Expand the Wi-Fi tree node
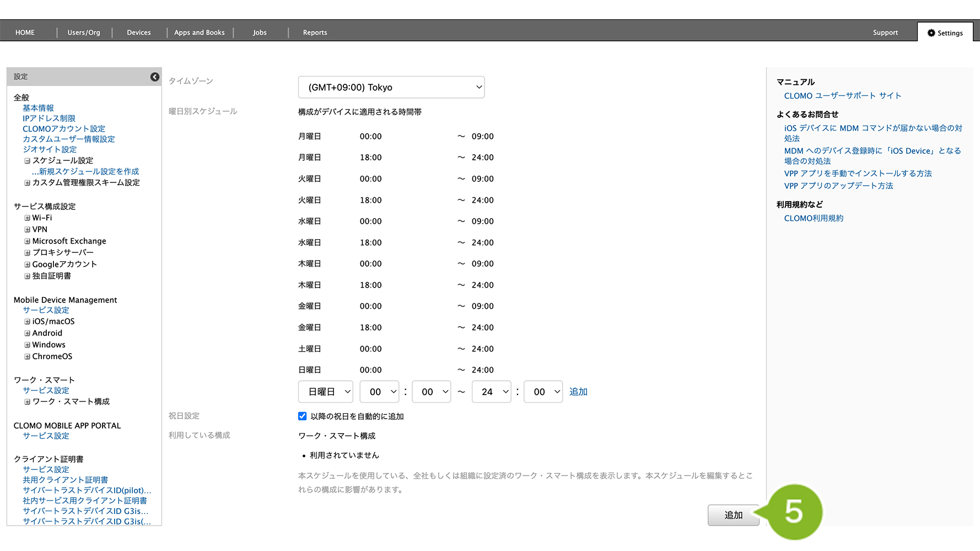This screenshot has width=980, height=551. [27, 218]
